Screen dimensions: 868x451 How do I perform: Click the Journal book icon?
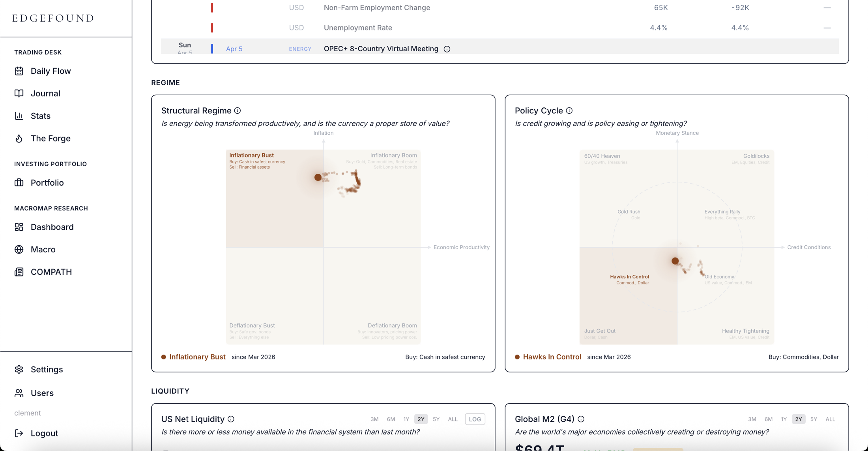(x=19, y=94)
